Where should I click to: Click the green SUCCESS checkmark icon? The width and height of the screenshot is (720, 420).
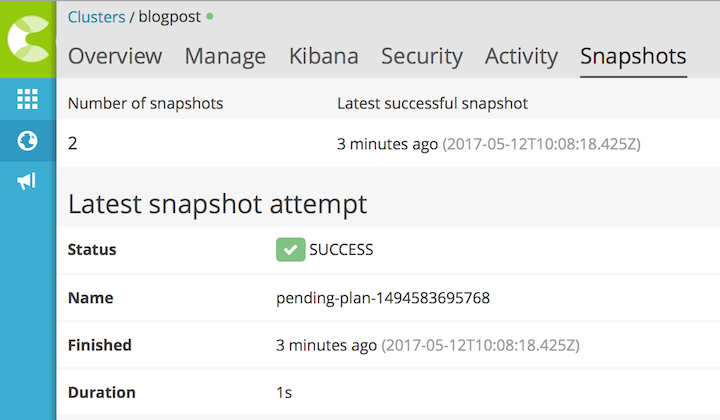290,250
